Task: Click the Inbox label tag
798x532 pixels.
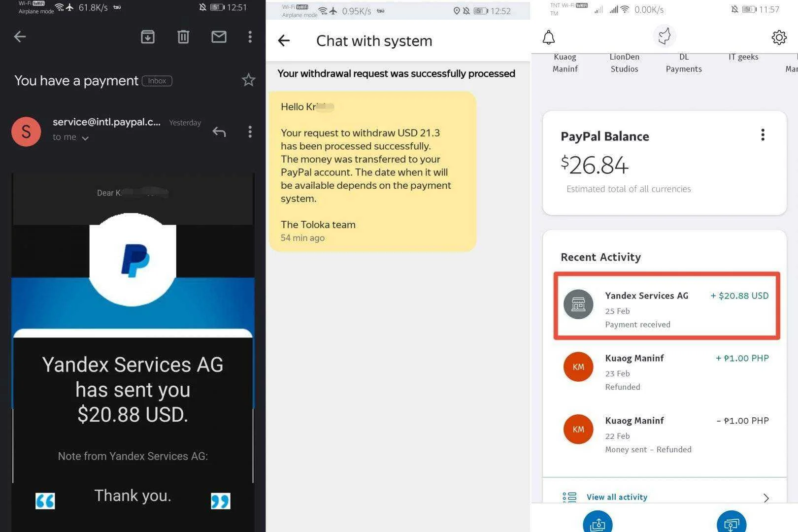Action: [x=157, y=81]
